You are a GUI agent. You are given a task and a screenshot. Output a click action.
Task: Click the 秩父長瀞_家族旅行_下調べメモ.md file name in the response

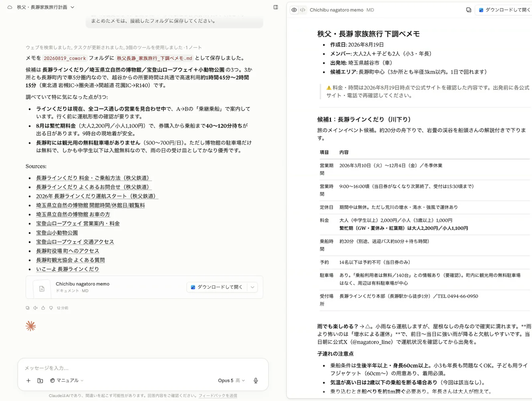click(155, 58)
